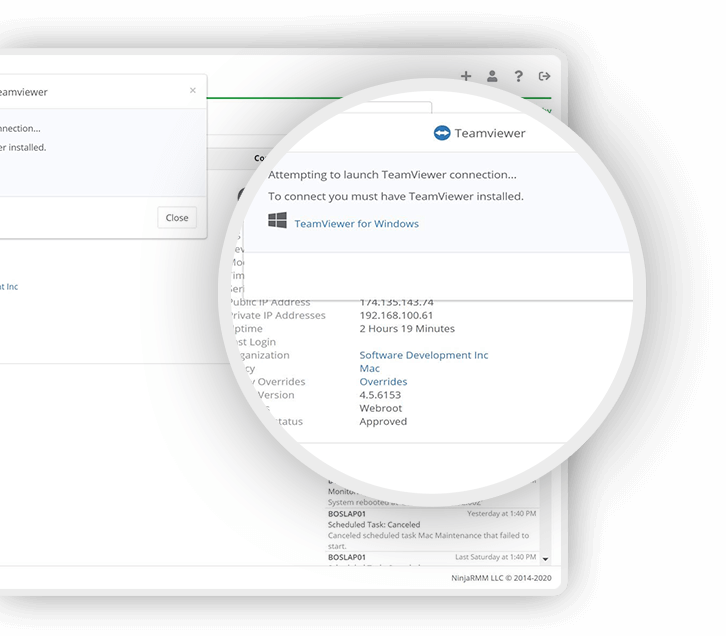726x636 pixels.
Task: Open TeamViewer for Windows download link
Action: (x=357, y=224)
